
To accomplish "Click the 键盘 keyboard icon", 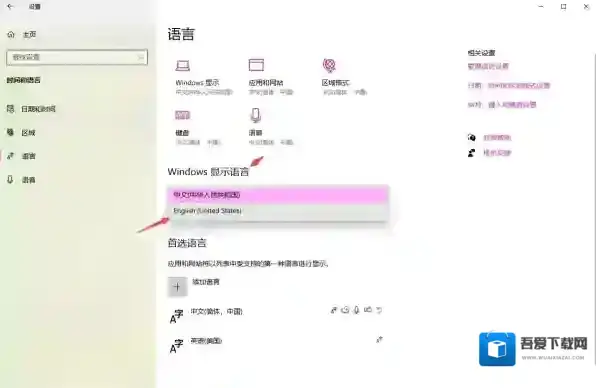I will pos(182,115).
